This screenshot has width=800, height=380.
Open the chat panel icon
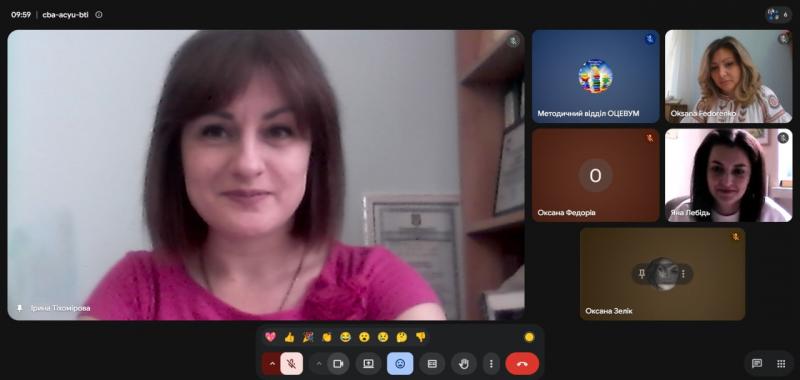(x=757, y=364)
